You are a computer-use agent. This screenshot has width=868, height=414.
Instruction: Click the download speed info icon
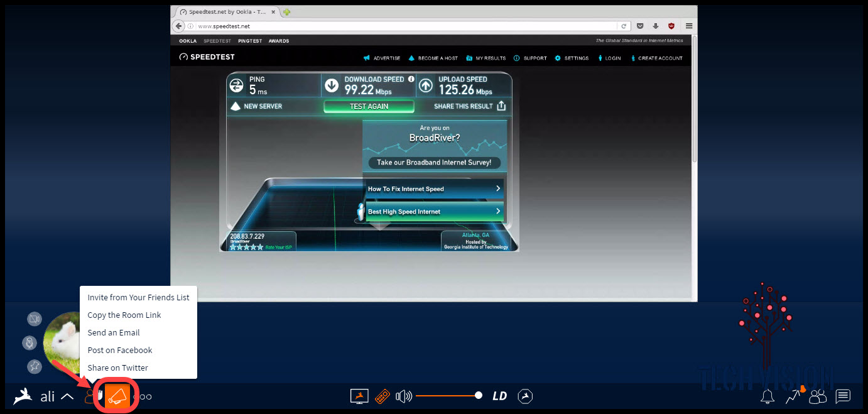pos(411,79)
